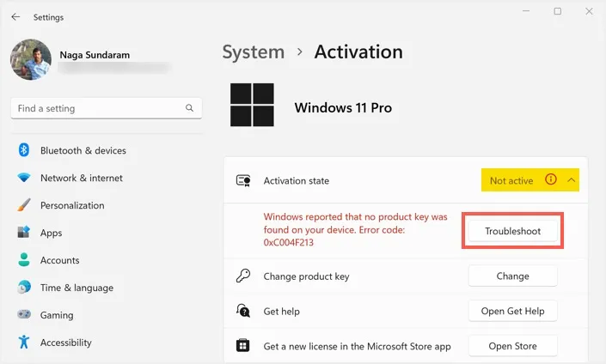The image size is (606, 364).
Task: Click Open Store for new license
Action: point(512,346)
